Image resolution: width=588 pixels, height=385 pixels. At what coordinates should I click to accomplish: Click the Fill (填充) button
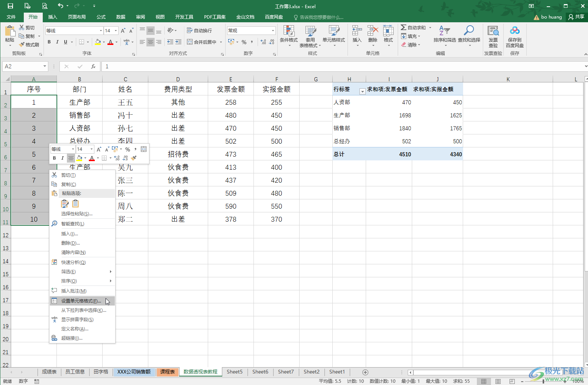coord(410,36)
